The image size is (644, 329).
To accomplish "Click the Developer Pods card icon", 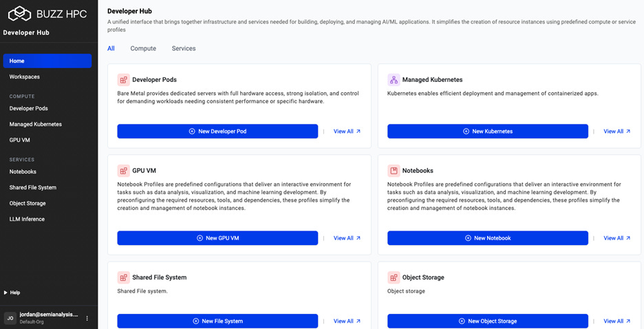I will click(x=123, y=80).
